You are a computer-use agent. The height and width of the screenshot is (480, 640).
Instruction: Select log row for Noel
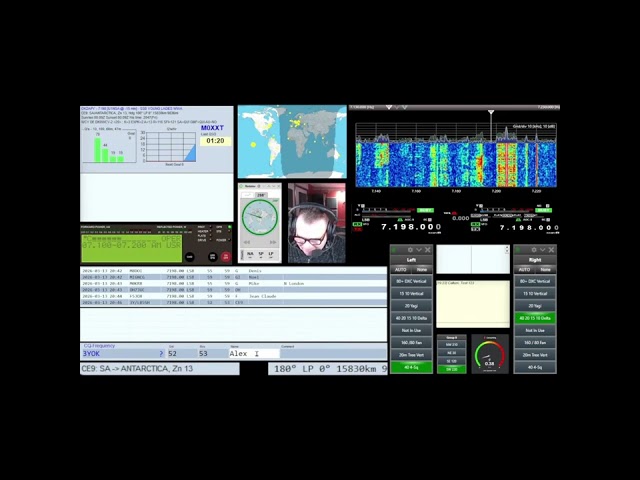click(x=233, y=277)
